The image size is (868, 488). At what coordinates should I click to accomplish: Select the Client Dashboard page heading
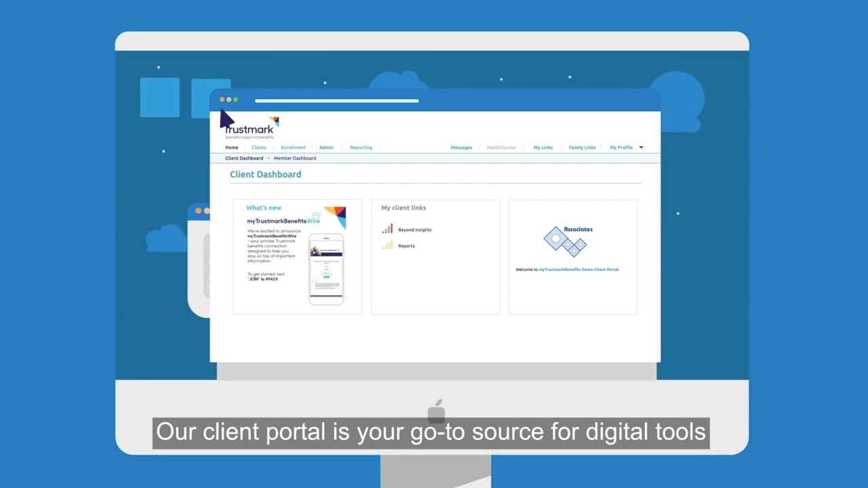coord(265,174)
